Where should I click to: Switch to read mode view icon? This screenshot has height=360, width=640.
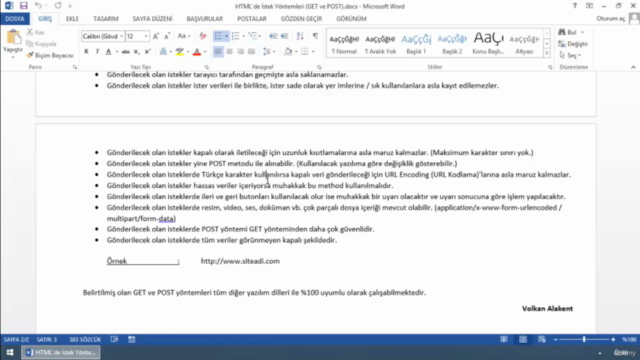click(504, 339)
